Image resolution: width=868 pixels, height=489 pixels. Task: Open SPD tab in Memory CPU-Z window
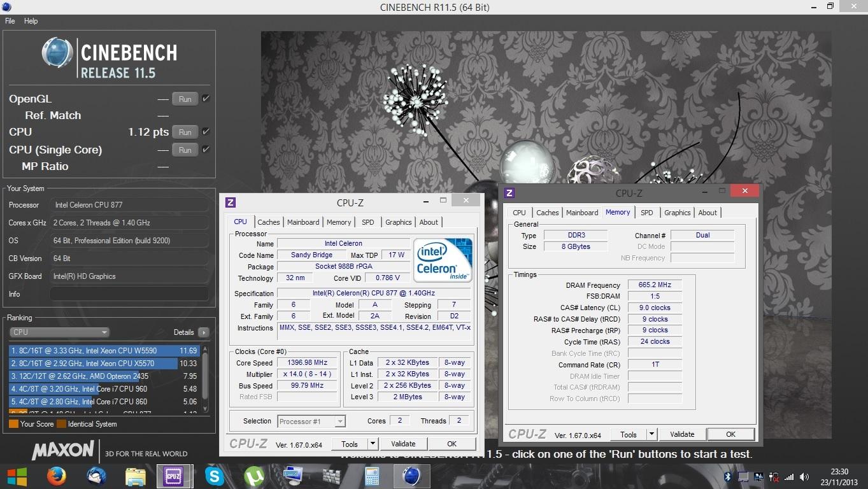tap(647, 213)
